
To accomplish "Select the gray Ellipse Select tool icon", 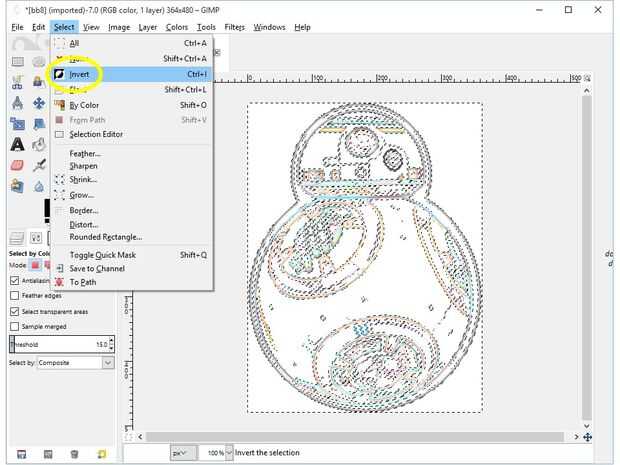I will point(39,61).
